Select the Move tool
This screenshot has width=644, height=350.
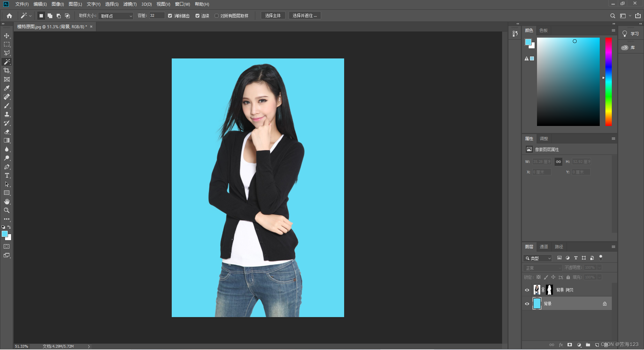point(7,36)
